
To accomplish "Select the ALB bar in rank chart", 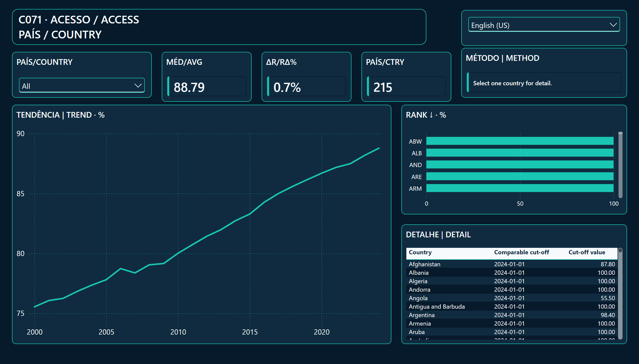I will coord(520,153).
